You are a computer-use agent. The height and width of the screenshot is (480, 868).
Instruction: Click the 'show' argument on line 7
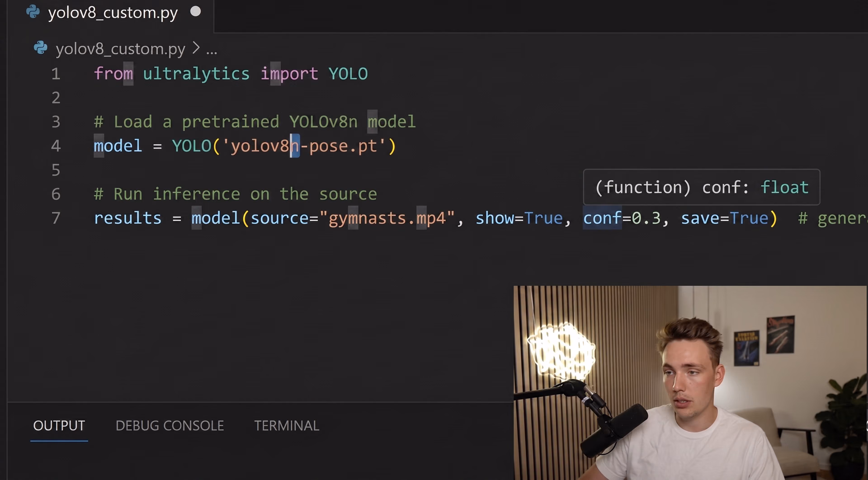coord(495,218)
